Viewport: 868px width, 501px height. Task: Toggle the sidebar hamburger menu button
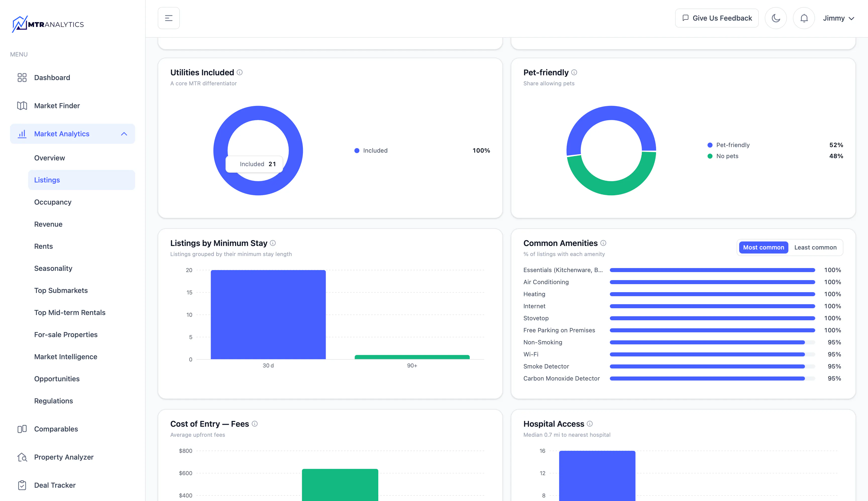click(x=169, y=18)
